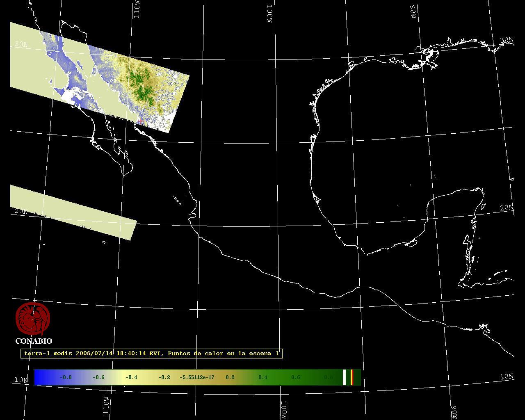The height and width of the screenshot is (420, 525).
Task: Select the 0.4 green value on the legend
Action: (x=263, y=377)
